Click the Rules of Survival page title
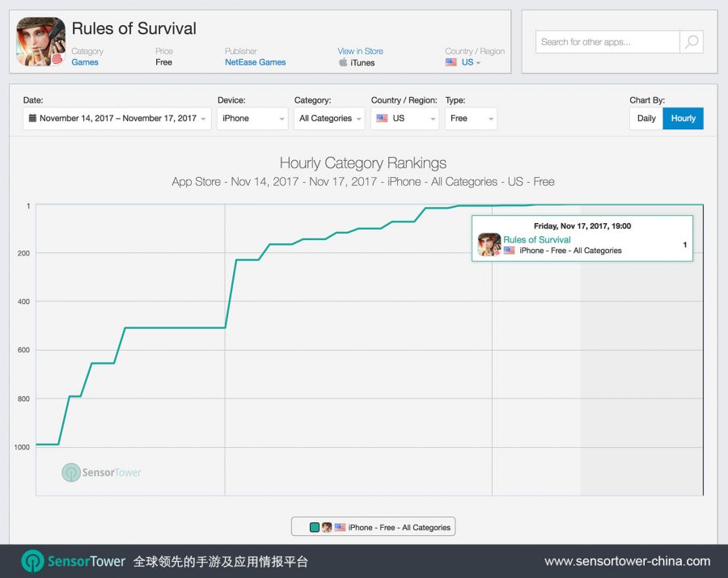Screen dimensions: 728x578 pyautogui.click(x=134, y=28)
